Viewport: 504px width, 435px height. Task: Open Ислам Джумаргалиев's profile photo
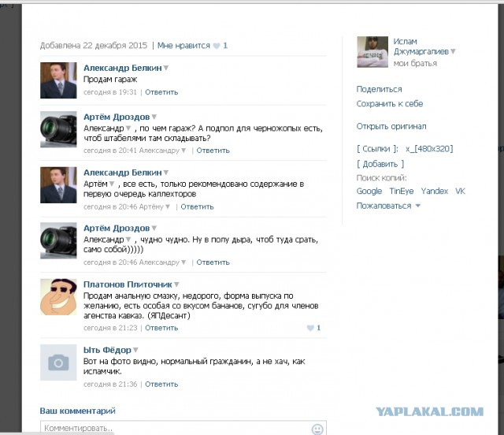pos(372,52)
